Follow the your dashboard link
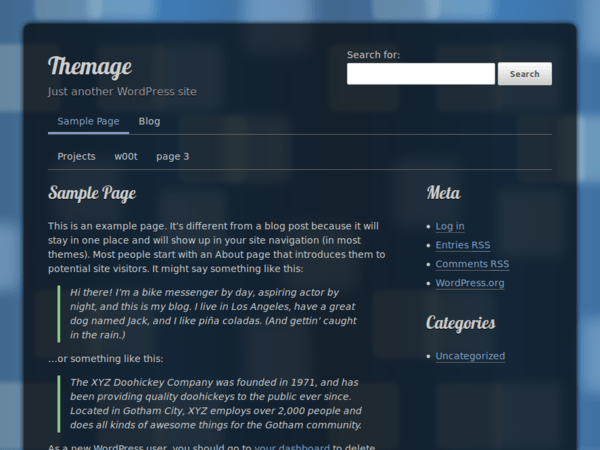Image resolution: width=600 pixels, height=450 pixels. pos(292,447)
